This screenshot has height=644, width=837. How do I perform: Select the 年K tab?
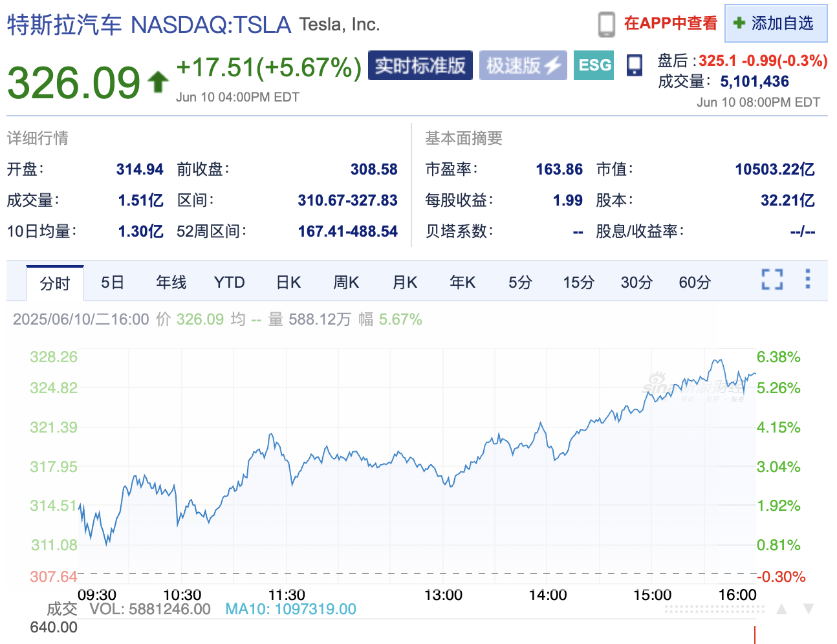462,282
